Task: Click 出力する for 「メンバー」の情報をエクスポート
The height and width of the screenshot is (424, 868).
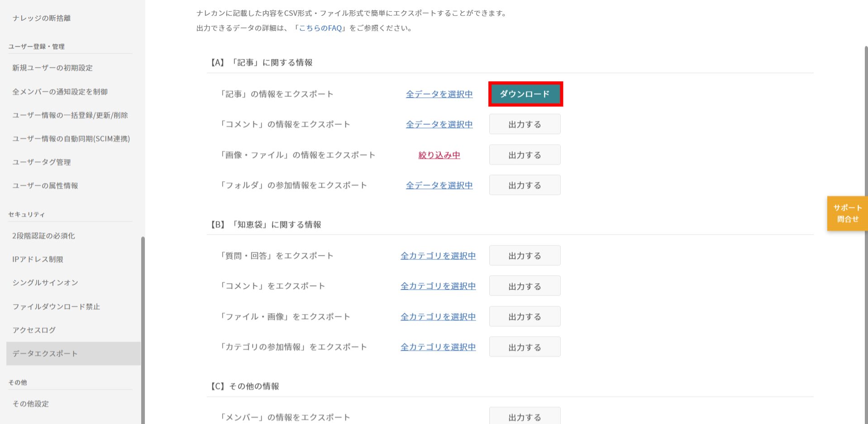Action: pyautogui.click(x=525, y=416)
